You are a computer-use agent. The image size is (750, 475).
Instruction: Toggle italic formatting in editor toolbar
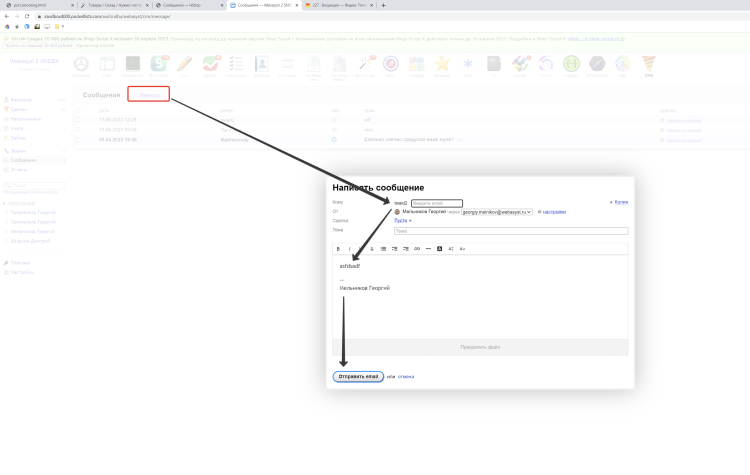(349, 248)
